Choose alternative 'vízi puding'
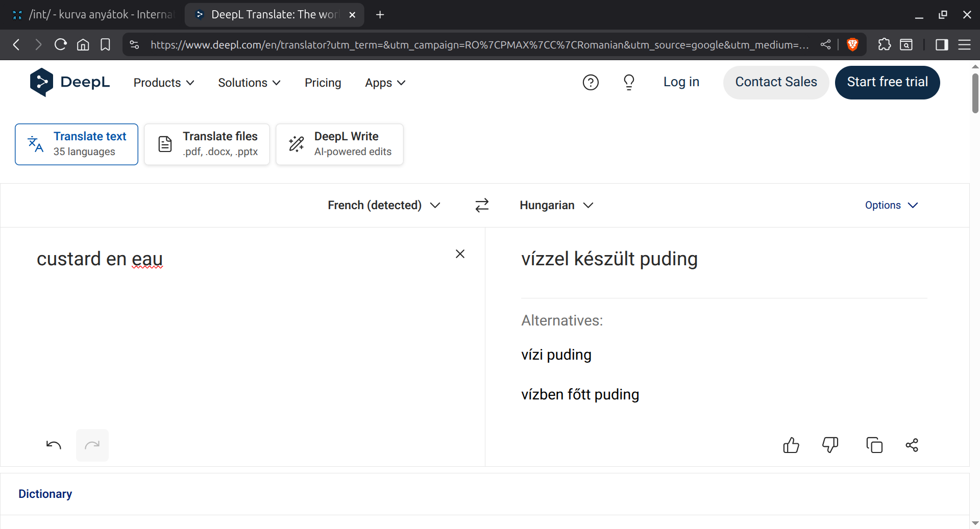This screenshot has height=529, width=980. 556,355
